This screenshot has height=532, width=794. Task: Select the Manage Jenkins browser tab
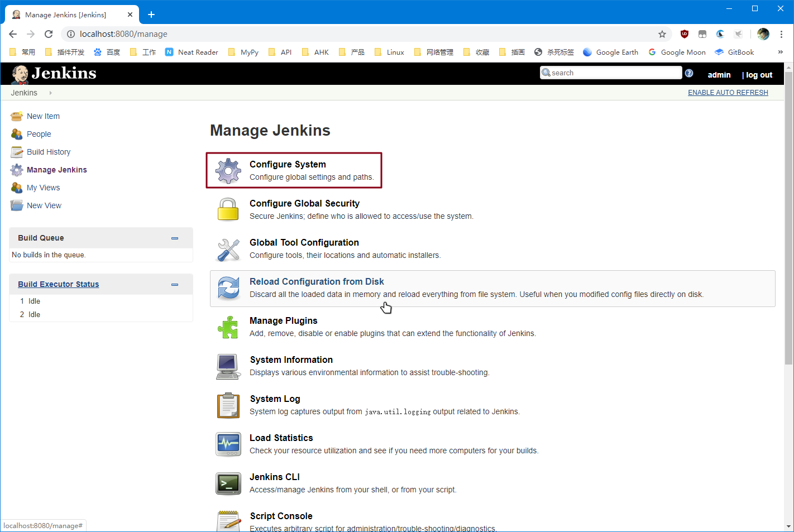(x=71, y=15)
